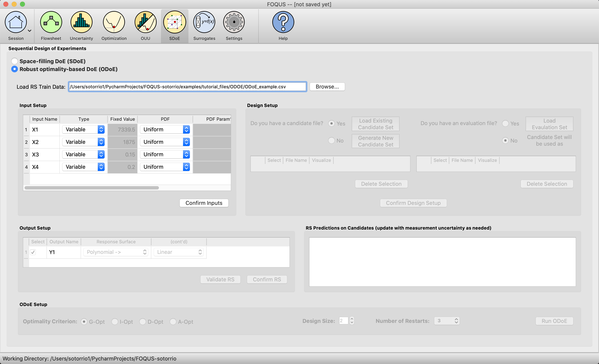The width and height of the screenshot is (599, 364).
Task: Select A-Opt optimality criterion
Action: coord(173,321)
